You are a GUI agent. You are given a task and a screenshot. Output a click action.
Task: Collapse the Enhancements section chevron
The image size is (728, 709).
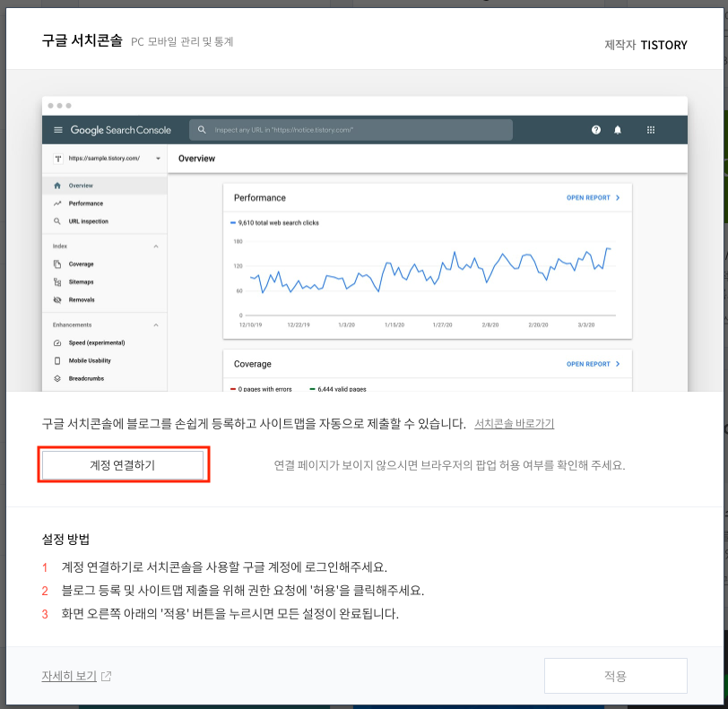tap(156, 325)
